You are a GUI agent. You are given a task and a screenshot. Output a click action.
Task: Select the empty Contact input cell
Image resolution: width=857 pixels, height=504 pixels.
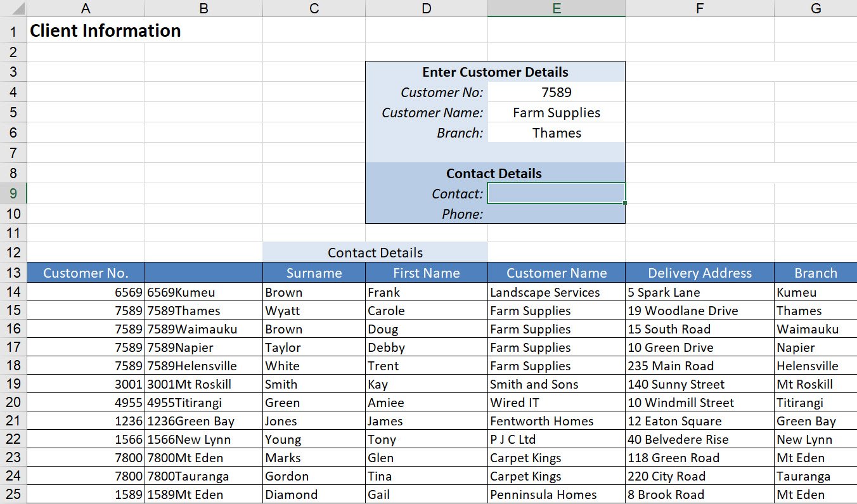click(x=557, y=193)
